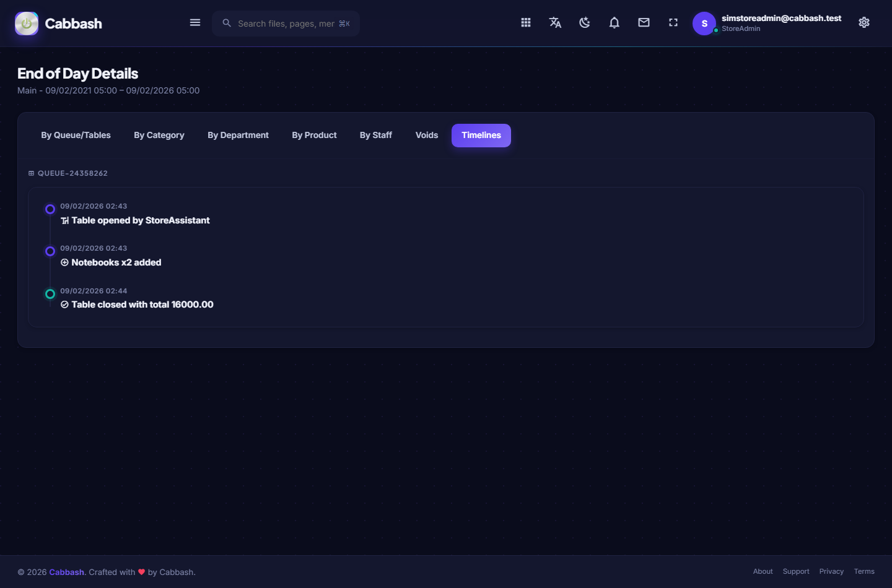Open the notifications bell
Image resolution: width=892 pixels, height=588 pixels.
point(614,22)
